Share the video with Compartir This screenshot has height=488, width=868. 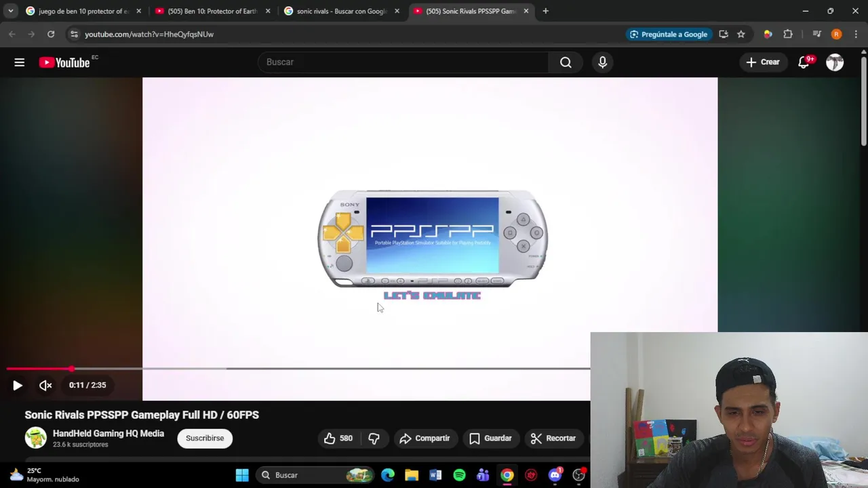point(425,439)
